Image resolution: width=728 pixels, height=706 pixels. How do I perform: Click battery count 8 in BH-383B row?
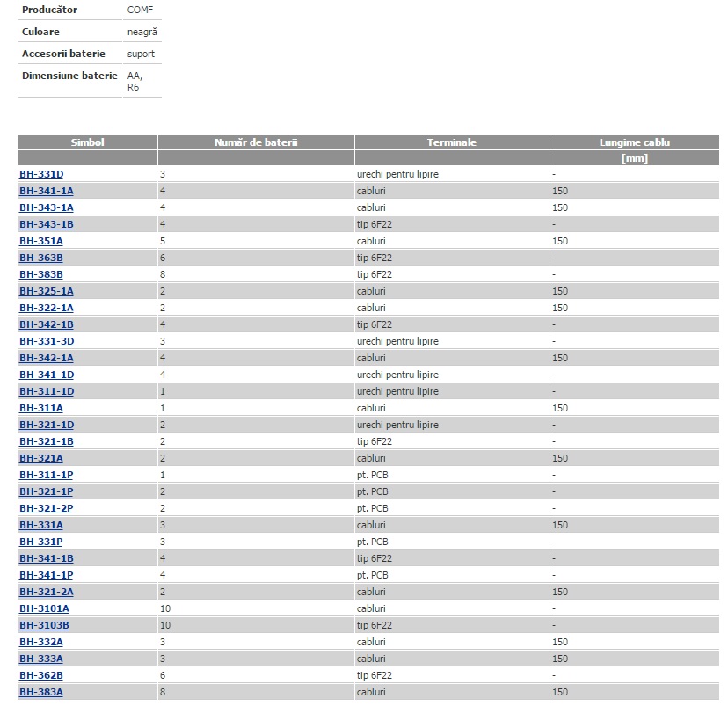pos(163,274)
